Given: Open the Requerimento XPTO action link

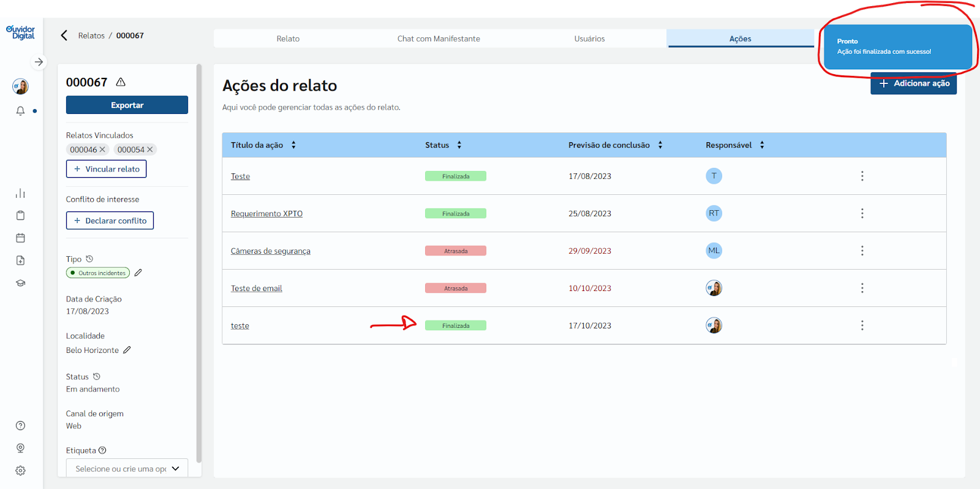Looking at the screenshot, I should [x=266, y=214].
